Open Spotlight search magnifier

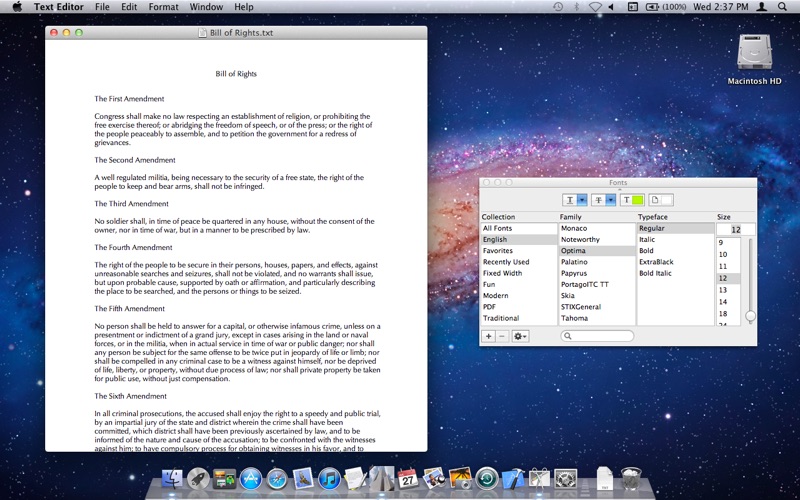pos(782,7)
